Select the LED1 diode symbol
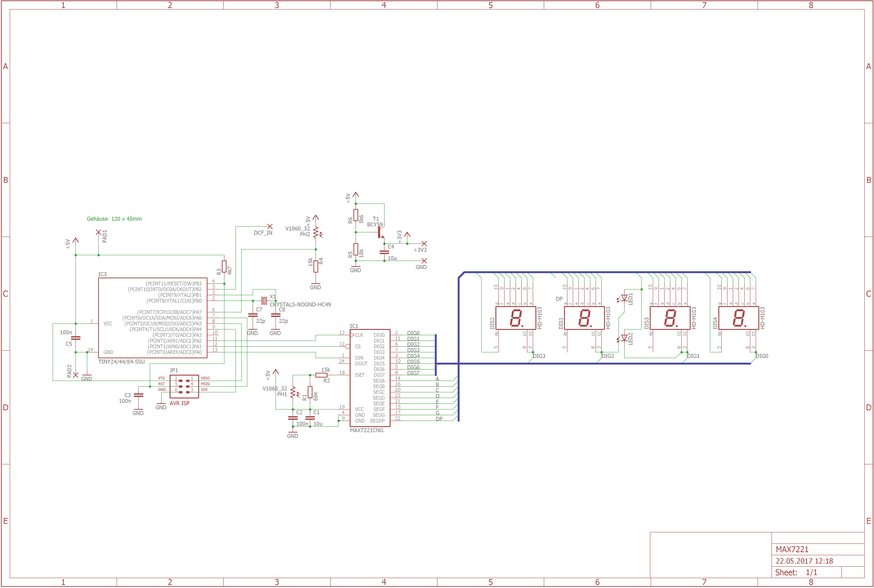 point(622,298)
